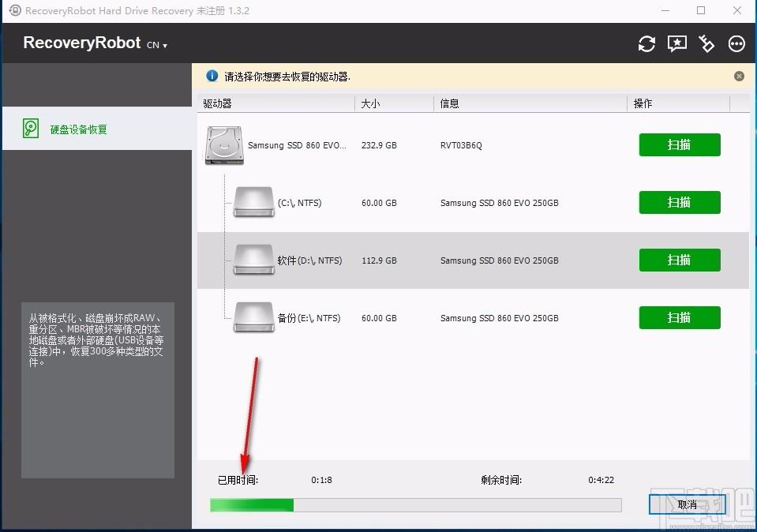Close the RecoveryRobot window
The image size is (757, 532).
pyautogui.click(x=736, y=10)
